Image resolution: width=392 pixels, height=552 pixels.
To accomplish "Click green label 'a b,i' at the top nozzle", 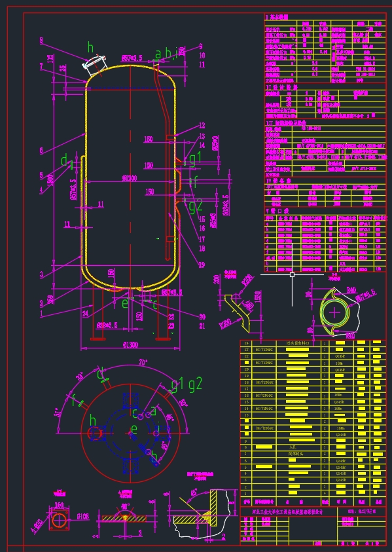I will (x=167, y=54).
